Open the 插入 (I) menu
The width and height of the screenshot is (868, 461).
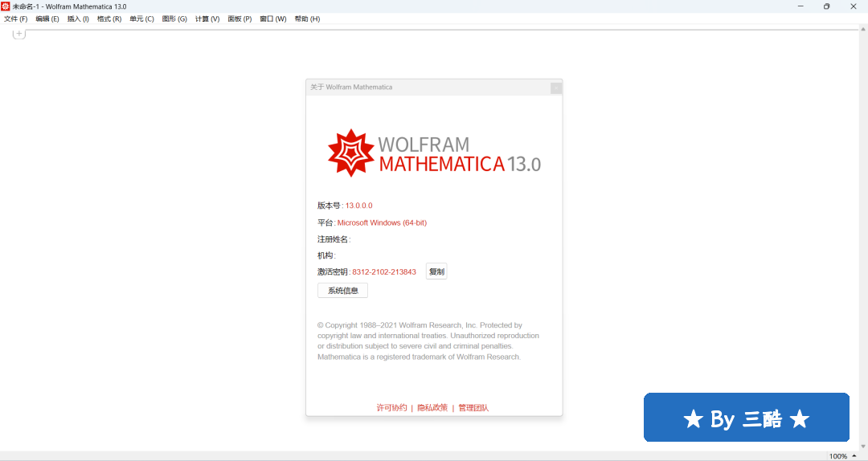pos(78,18)
